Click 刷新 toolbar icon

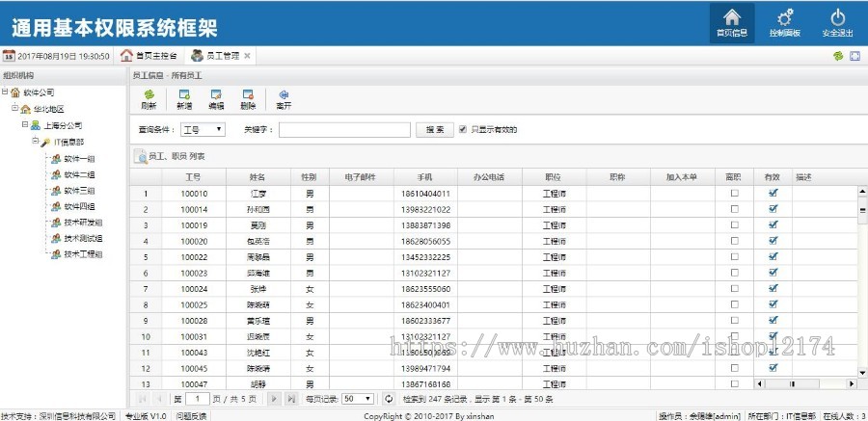click(x=149, y=94)
